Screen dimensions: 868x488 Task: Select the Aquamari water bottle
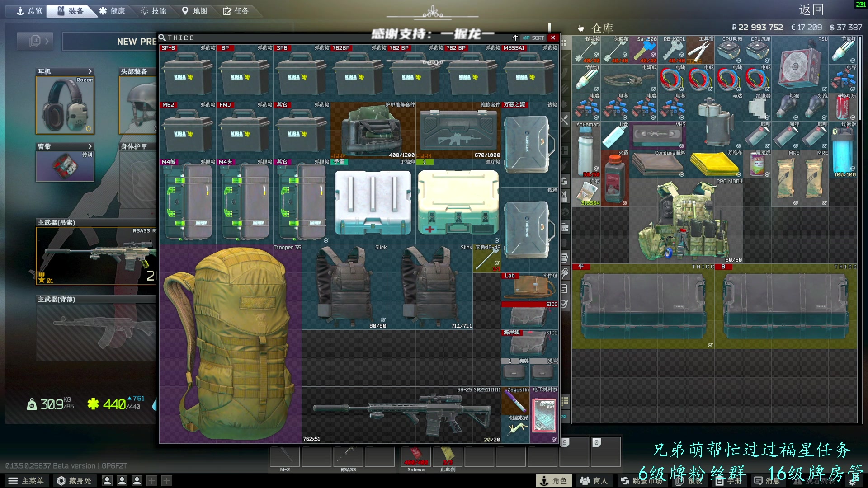pos(587,149)
